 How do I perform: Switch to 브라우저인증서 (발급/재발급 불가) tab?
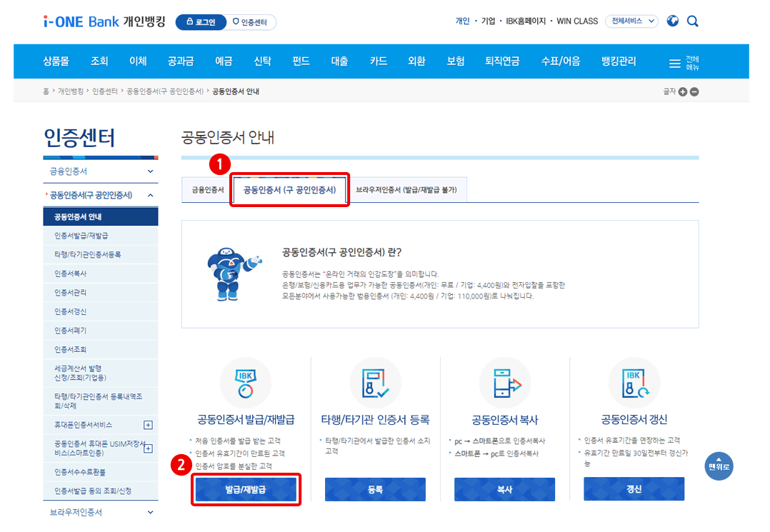pos(406,190)
